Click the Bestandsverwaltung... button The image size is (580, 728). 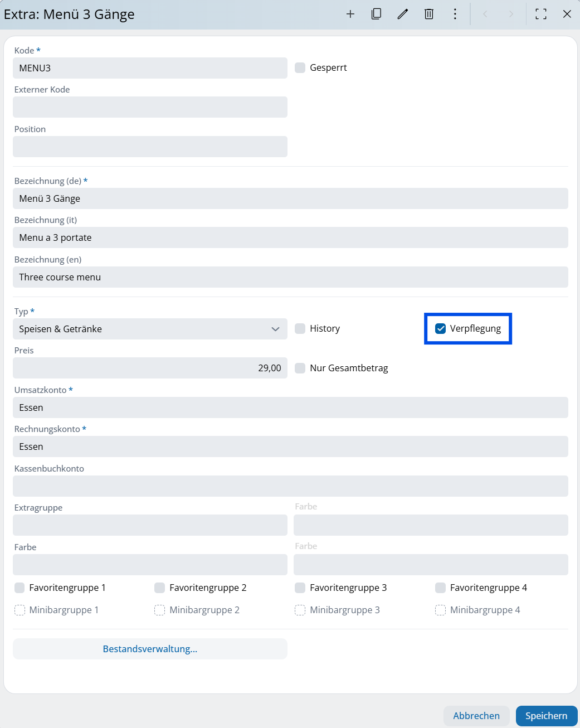[x=150, y=649]
